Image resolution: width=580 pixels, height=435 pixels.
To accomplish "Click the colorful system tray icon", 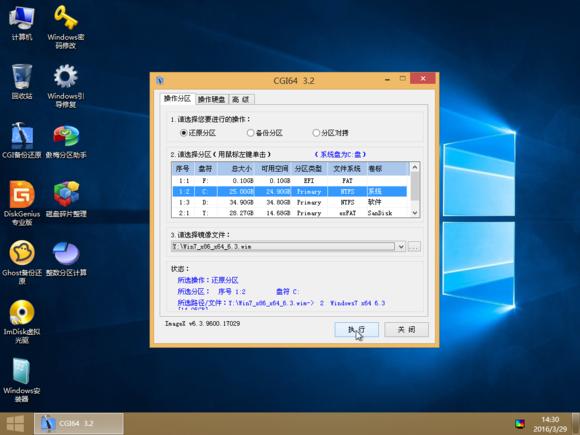I will (x=520, y=424).
